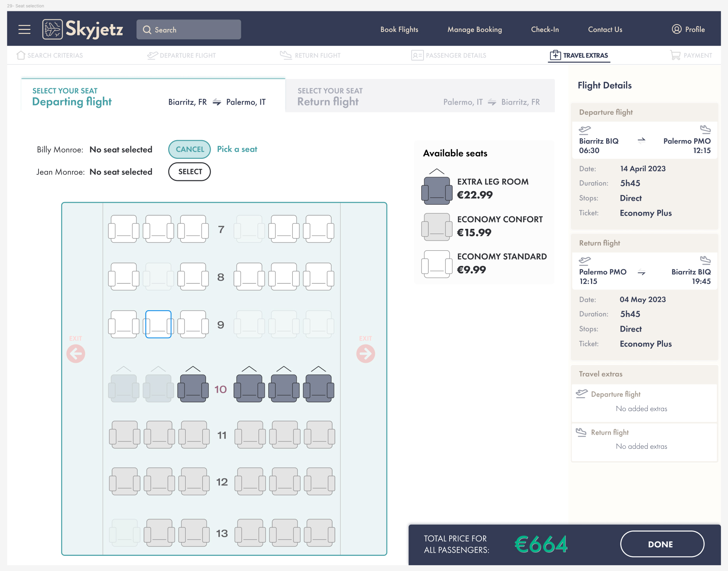This screenshot has width=728, height=571.
Task: Click the Payment cart icon
Action: [x=675, y=55]
